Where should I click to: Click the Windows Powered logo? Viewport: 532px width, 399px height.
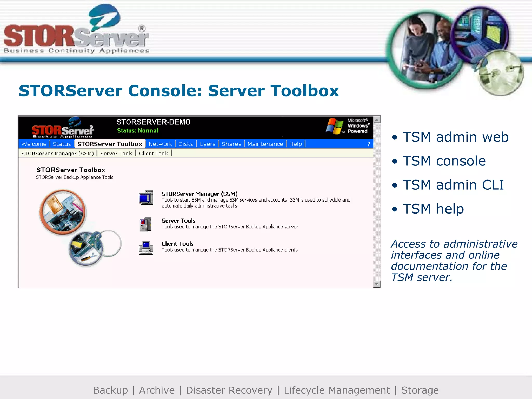click(348, 126)
